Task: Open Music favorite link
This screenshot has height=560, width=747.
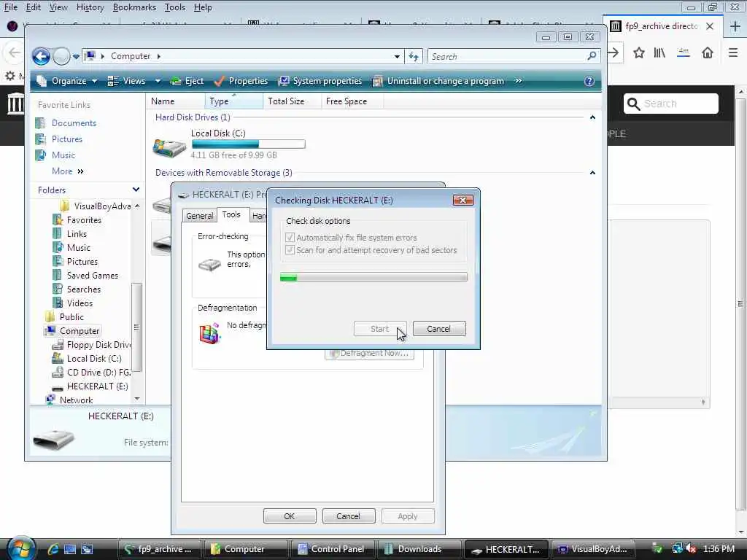Action: pyautogui.click(x=63, y=155)
